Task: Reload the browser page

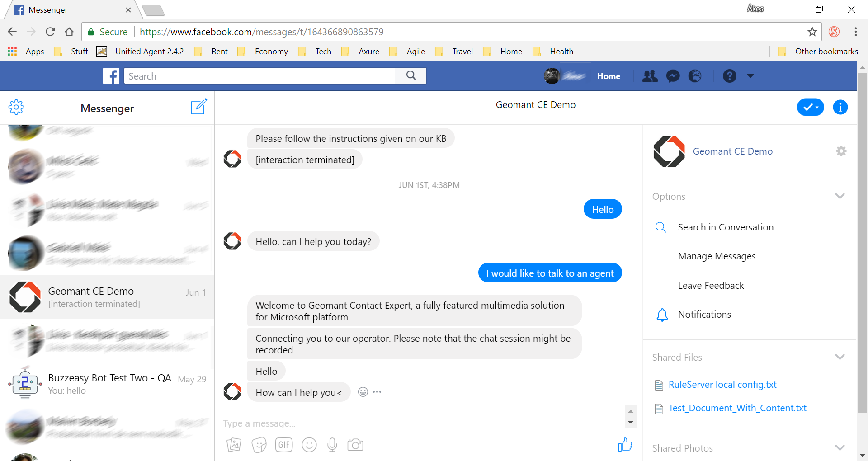Action: (x=50, y=32)
